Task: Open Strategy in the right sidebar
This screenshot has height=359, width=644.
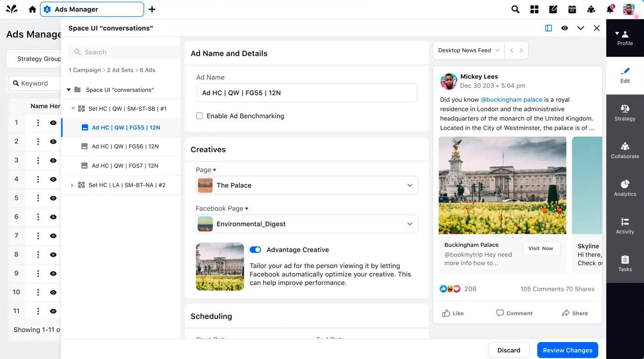Action: click(625, 113)
